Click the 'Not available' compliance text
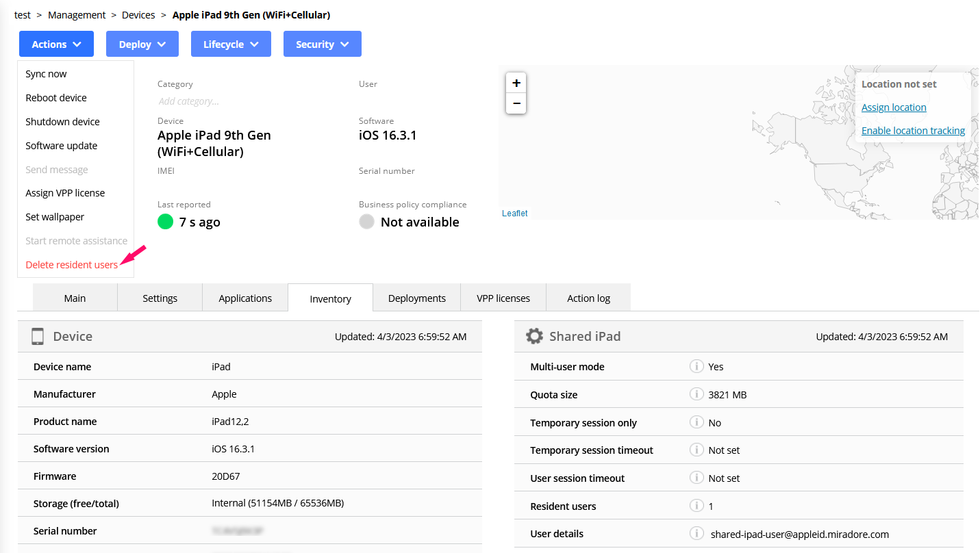Screen dimensions: 980x553 click(x=420, y=222)
